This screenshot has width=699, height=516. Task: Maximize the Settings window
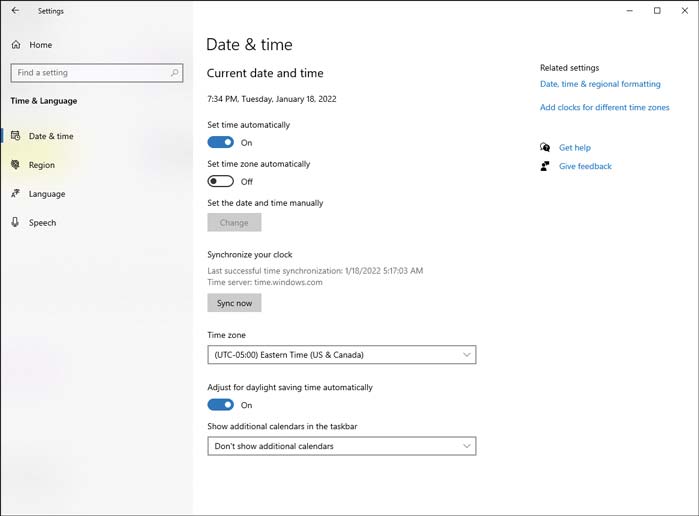(x=657, y=11)
